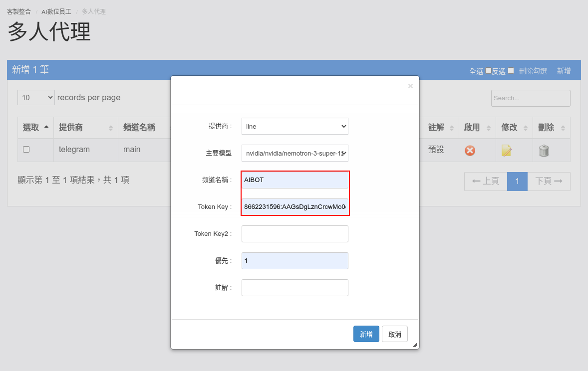Close the dialog with the X icon
The width and height of the screenshot is (588, 371).
pyautogui.click(x=410, y=86)
